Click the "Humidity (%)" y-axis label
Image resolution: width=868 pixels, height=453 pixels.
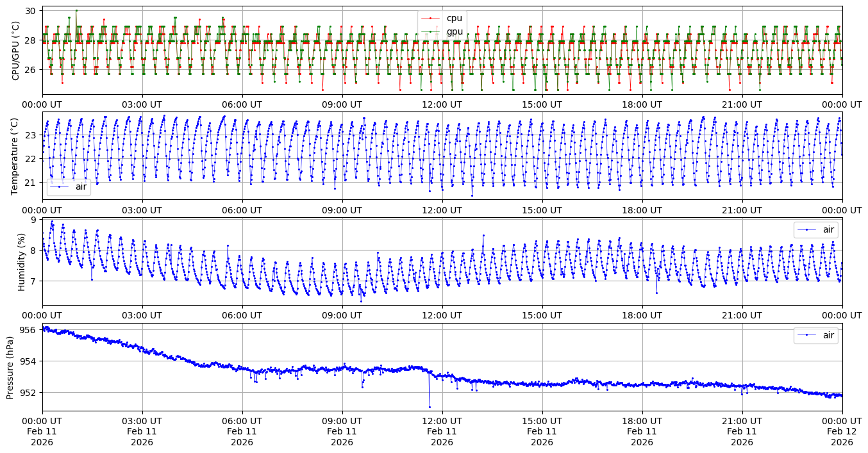21,261
